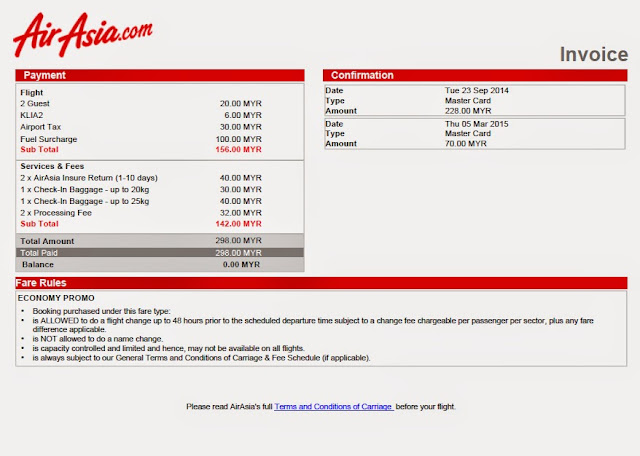Image resolution: width=640 pixels, height=456 pixels.
Task: Click the 2 Guest fare row label
Action: coord(35,104)
